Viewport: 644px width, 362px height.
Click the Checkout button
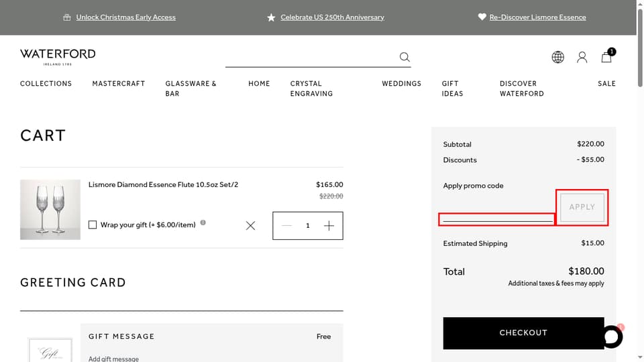coord(523,333)
